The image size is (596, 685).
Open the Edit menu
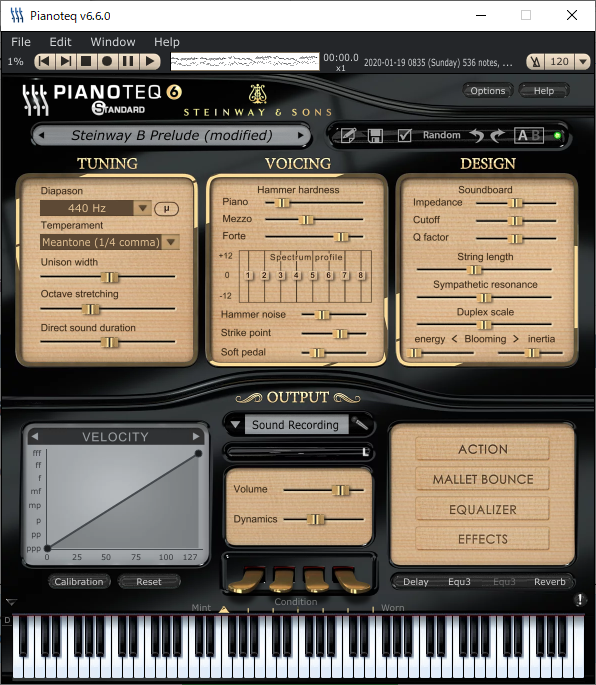(x=60, y=42)
